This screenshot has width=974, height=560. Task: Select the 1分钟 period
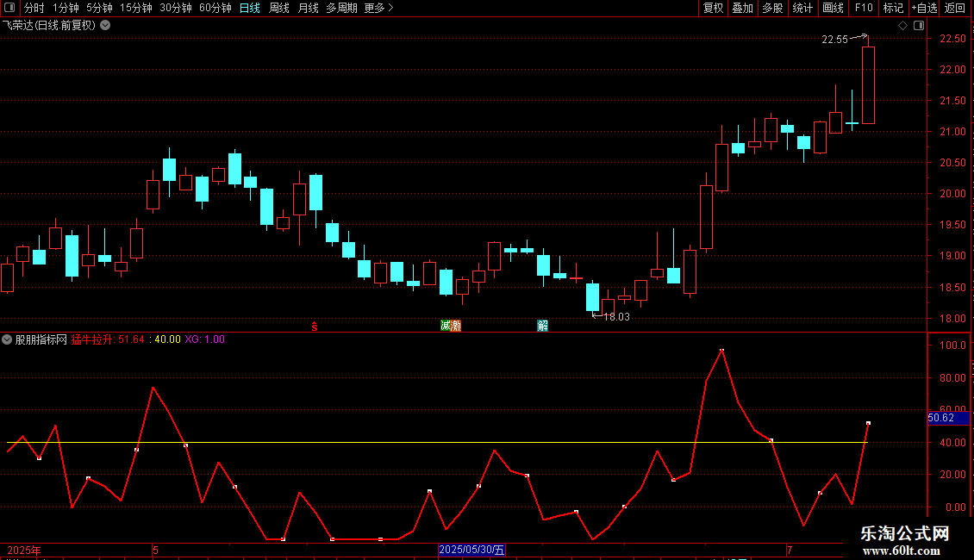coord(66,8)
